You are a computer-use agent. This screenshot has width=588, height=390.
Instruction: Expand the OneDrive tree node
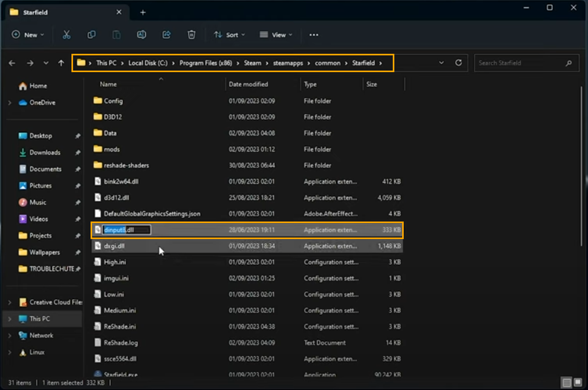tap(10, 103)
